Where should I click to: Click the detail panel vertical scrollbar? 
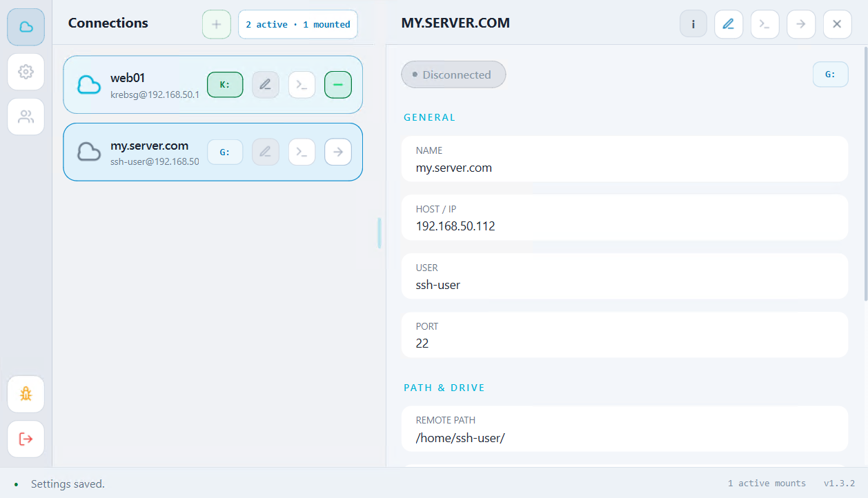coord(865,172)
